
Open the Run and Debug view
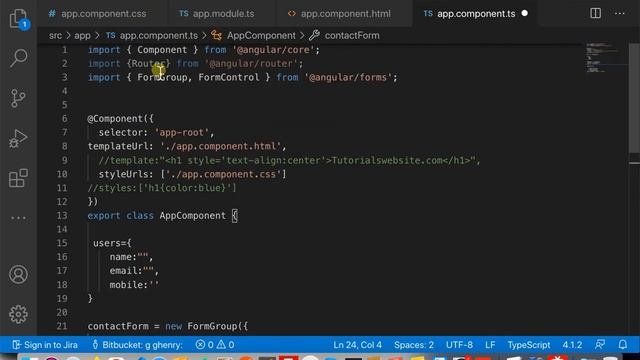click(18, 138)
